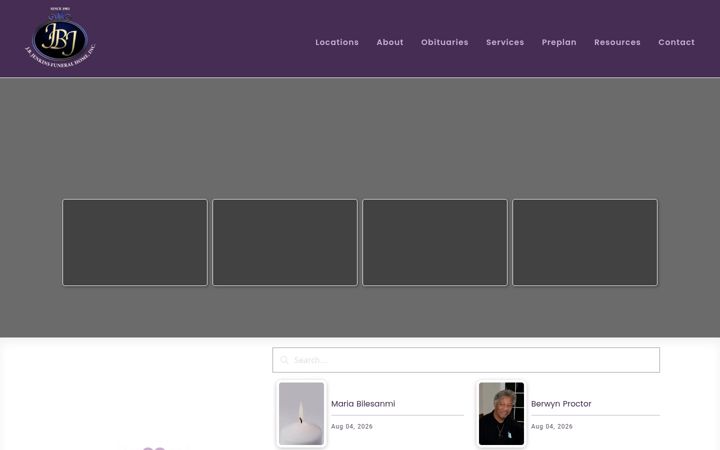The height and width of the screenshot is (450, 720).
Task: Open the Berwyn Proctor obituary link
Action: click(x=561, y=404)
